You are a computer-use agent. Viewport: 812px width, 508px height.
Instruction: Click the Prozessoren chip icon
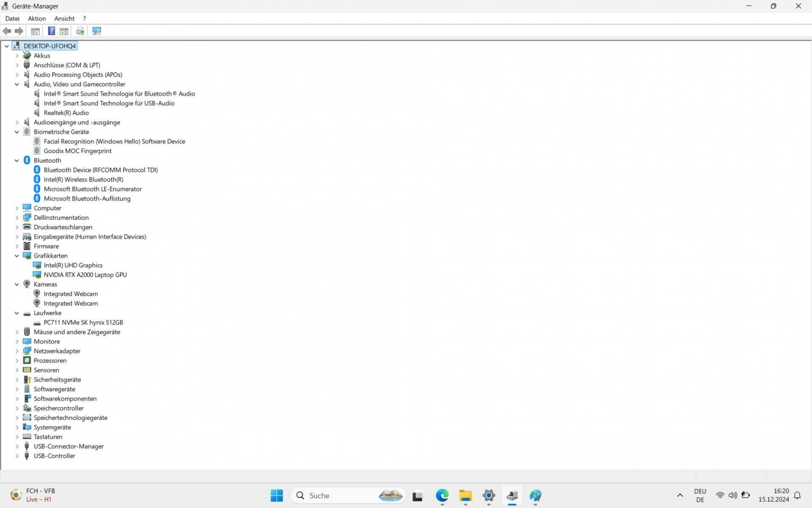[27, 360]
